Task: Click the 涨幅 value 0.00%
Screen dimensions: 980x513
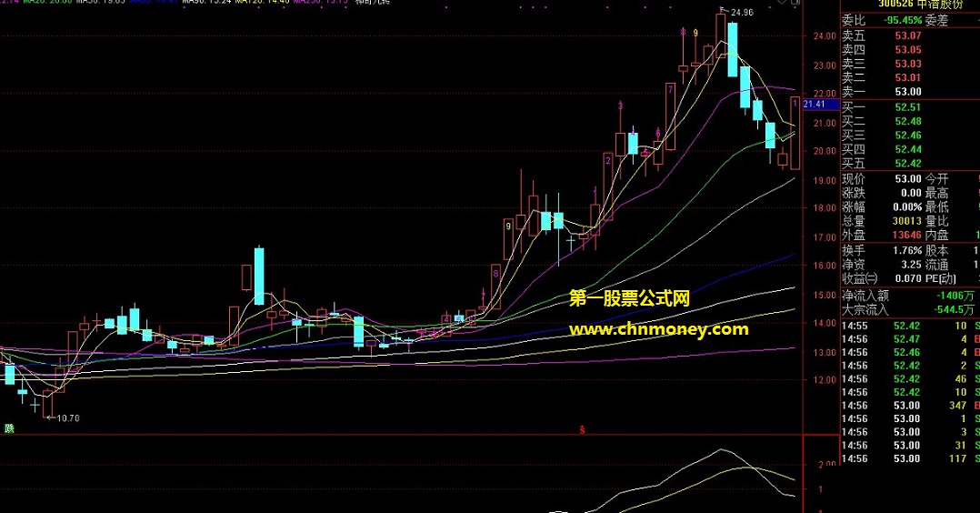Action: (x=907, y=207)
